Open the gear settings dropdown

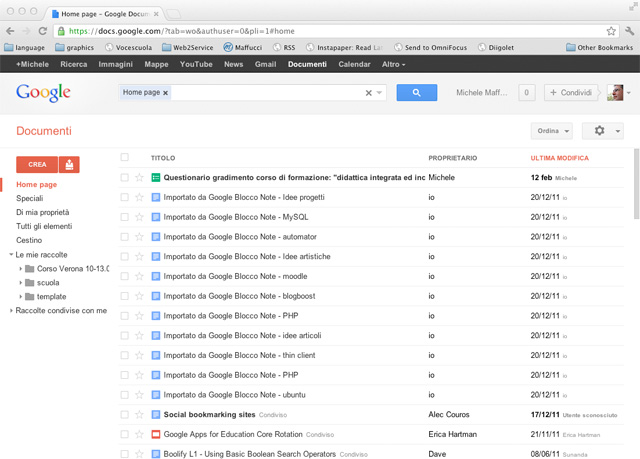click(603, 131)
